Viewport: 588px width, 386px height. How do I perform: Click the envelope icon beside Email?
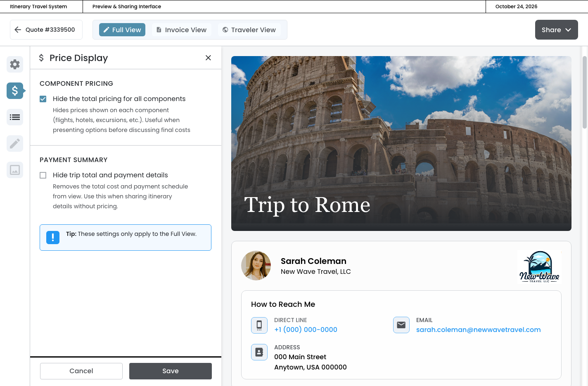tap(401, 325)
